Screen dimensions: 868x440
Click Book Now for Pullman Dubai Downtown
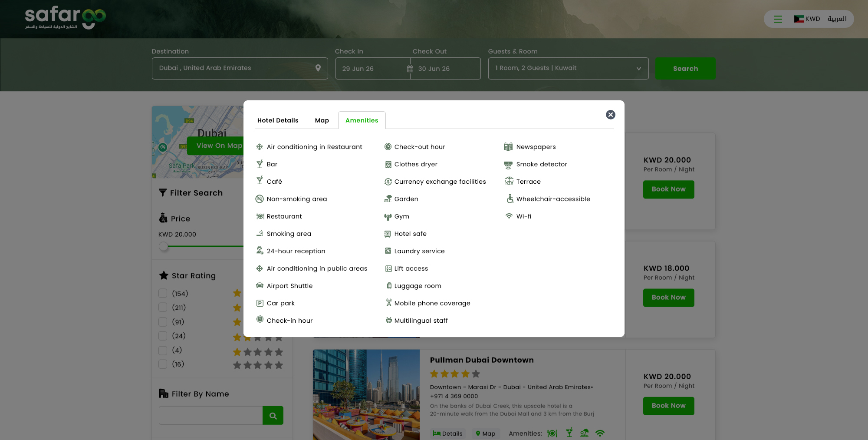[x=668, y=406]
